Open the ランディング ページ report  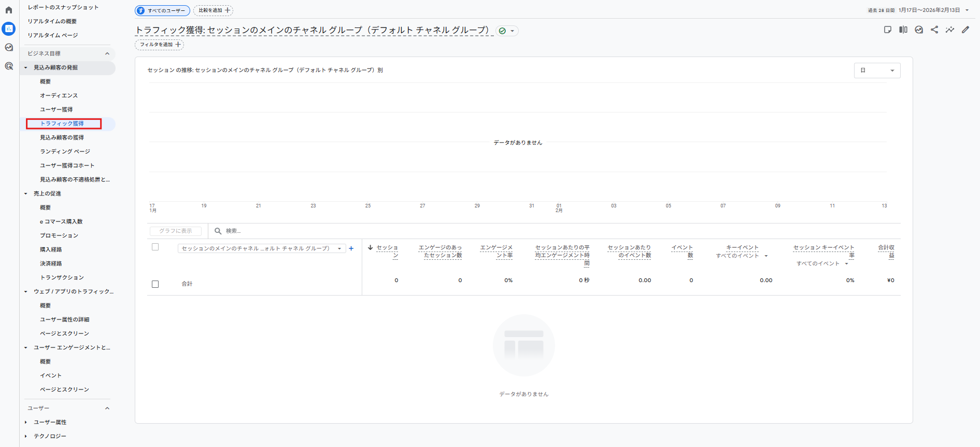[x=65, y=151]
